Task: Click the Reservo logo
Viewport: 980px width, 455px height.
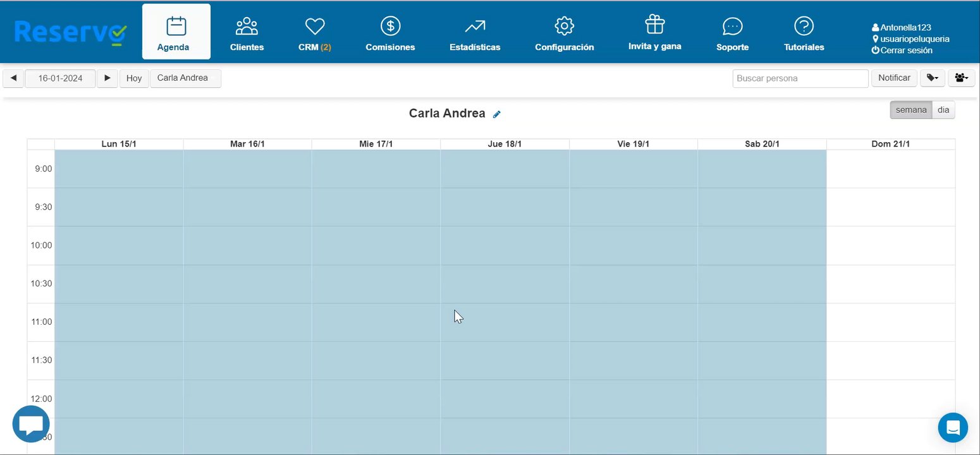Action: pos(70,32)
